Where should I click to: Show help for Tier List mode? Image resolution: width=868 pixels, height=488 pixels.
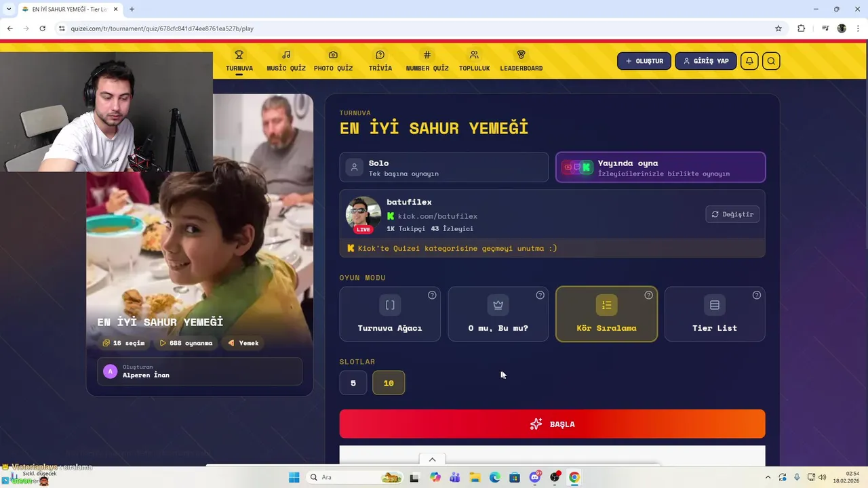click(757, 295)
